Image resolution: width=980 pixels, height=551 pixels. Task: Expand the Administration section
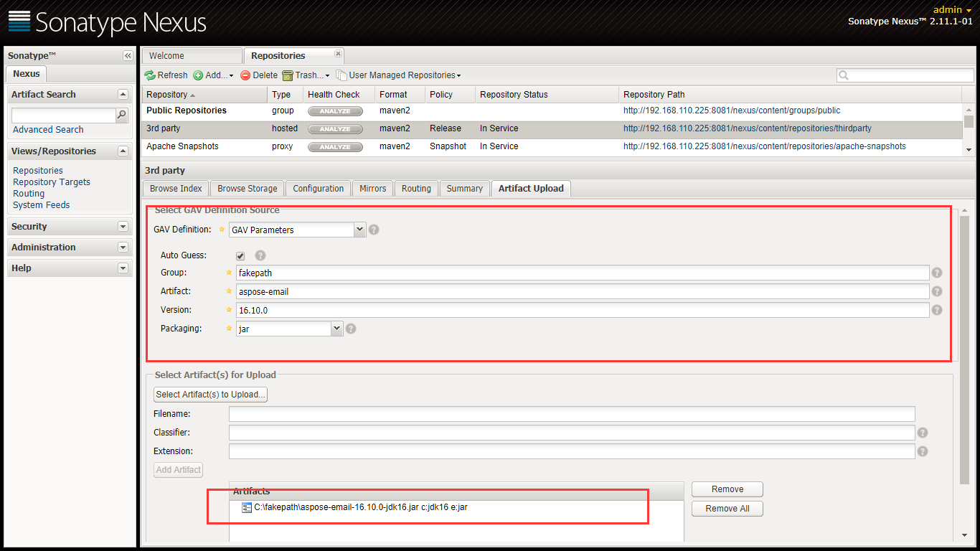(x=123, y=248)
